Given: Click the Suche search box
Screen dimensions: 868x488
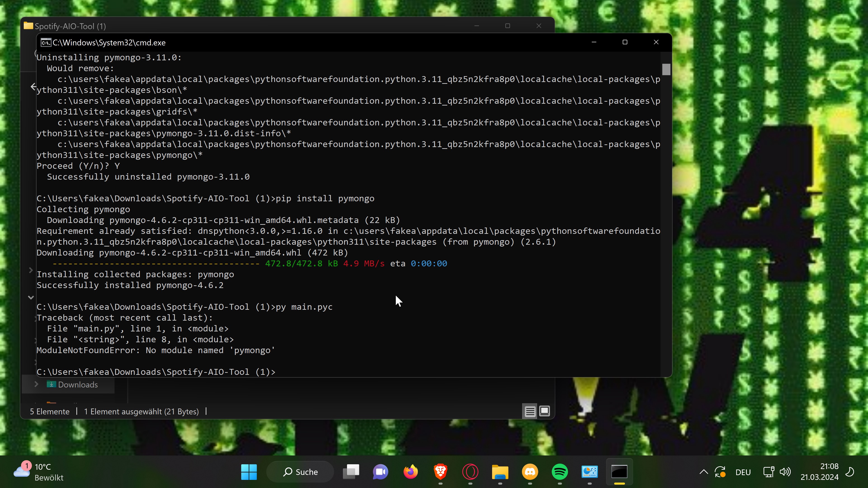Looking at the screenshot, I should pyautogui.click(x=300, y=472).
